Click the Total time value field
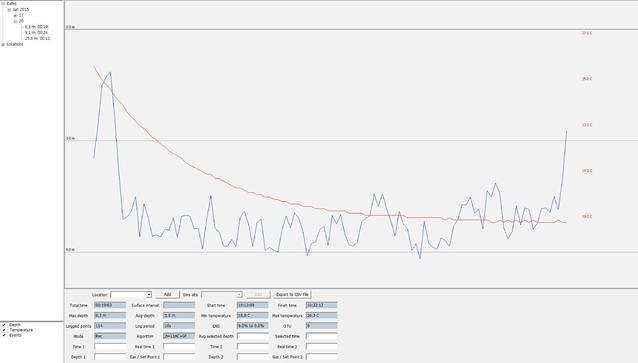The width and height of the screenshot is (638, 363). [110, 305]
